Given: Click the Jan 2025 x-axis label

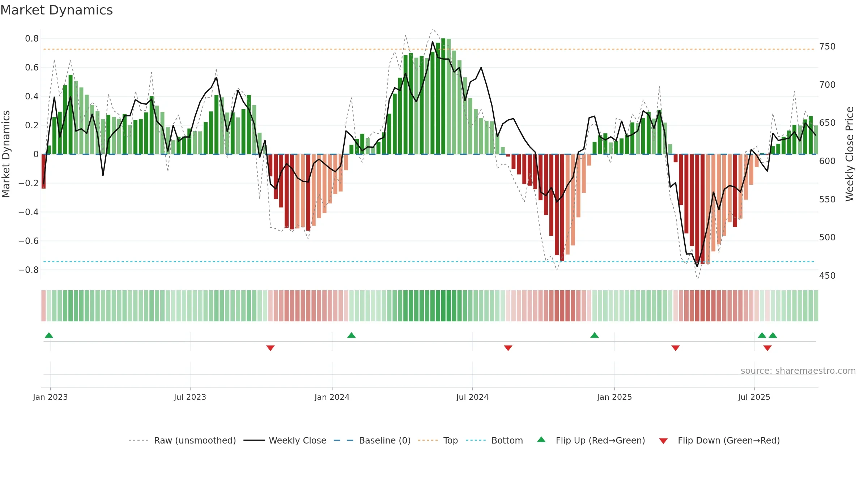Looking at the screenshot, I should pos(614,397).
